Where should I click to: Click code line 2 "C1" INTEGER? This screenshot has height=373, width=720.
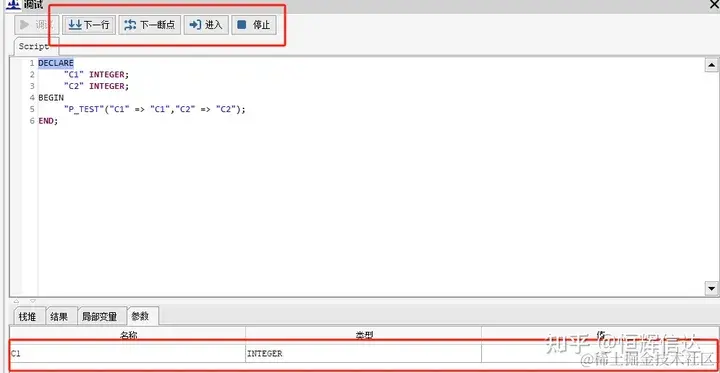97,74
